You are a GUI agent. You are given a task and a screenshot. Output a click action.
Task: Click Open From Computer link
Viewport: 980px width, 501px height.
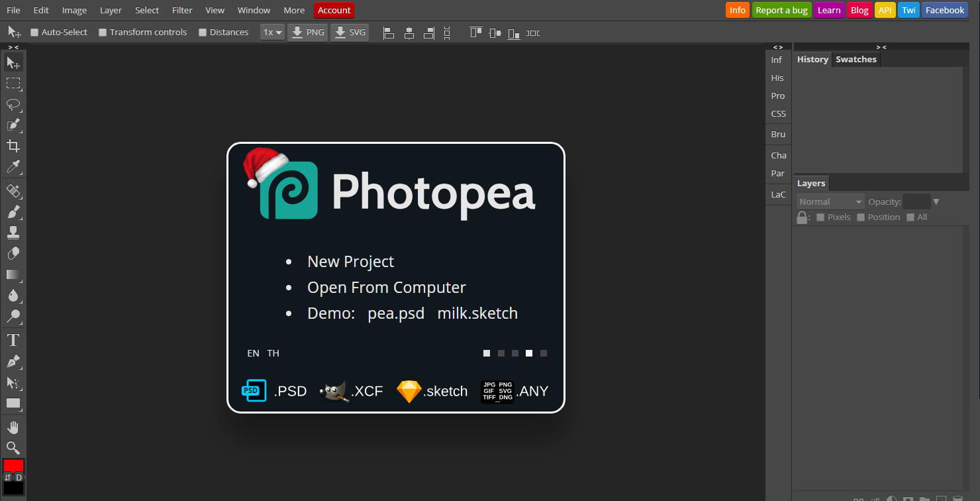coord(387,288)
